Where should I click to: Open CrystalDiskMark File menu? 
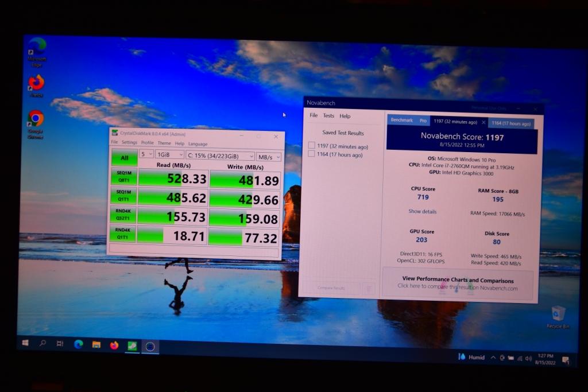pos(114,142)
